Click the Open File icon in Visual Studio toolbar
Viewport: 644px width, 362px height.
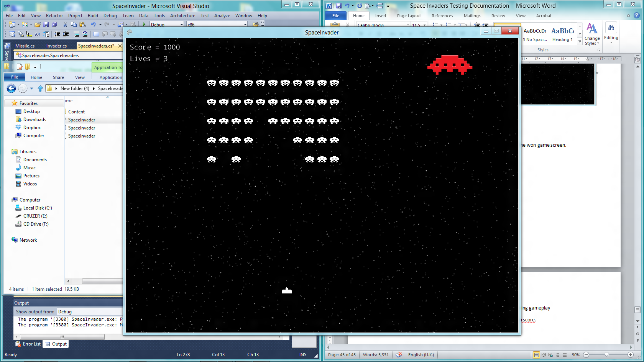click(x=38, y=25)
